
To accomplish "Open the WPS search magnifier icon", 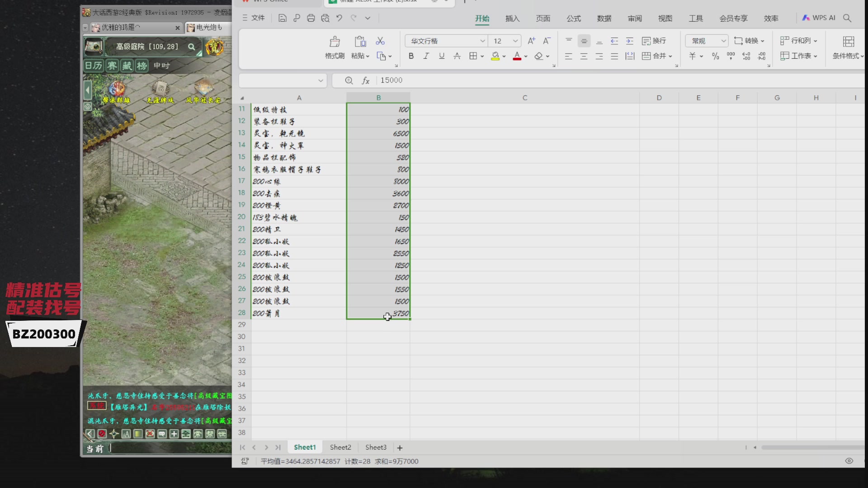I will pyautogui.click(x=847, y=18).
